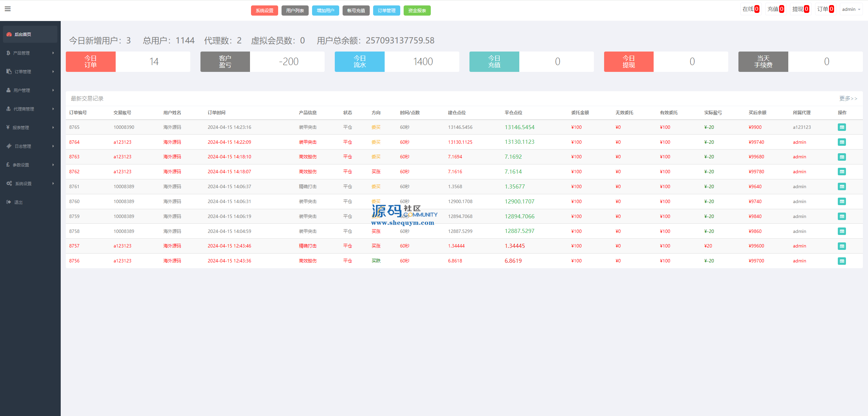The width and height of the screenshot is (868, 416).
Task: Click the 今日充值 stat card
Action: point(531,62)
